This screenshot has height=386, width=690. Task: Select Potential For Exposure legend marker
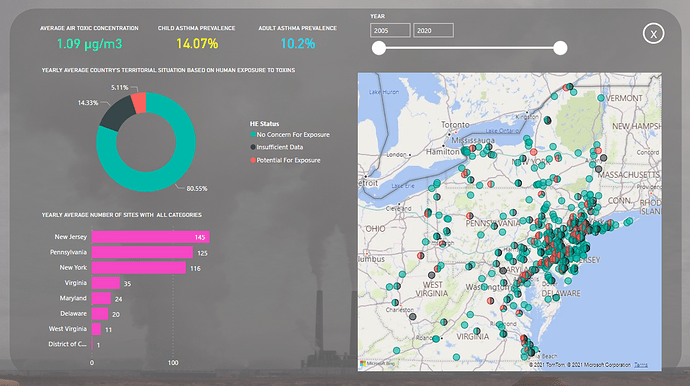(x=253, y=160)
